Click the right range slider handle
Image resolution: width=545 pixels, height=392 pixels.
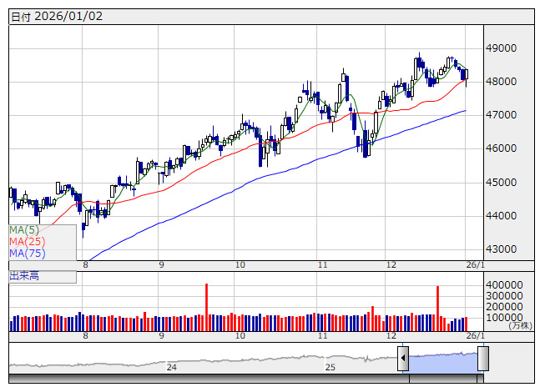click(x=483, y=359)
